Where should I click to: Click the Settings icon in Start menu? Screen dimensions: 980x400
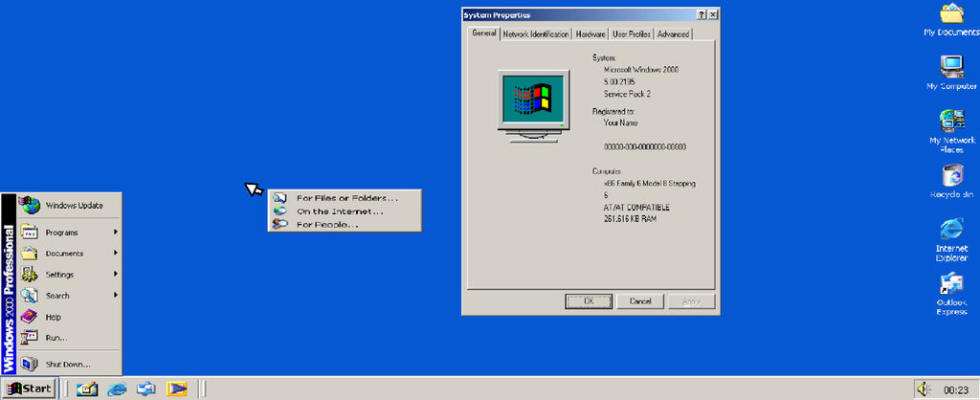(x=30, y=275)
